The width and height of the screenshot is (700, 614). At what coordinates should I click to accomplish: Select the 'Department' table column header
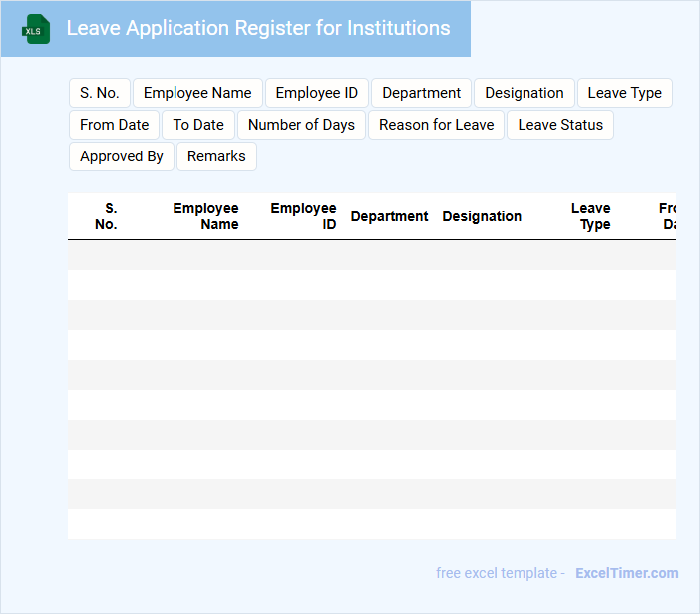click(389, 216)
